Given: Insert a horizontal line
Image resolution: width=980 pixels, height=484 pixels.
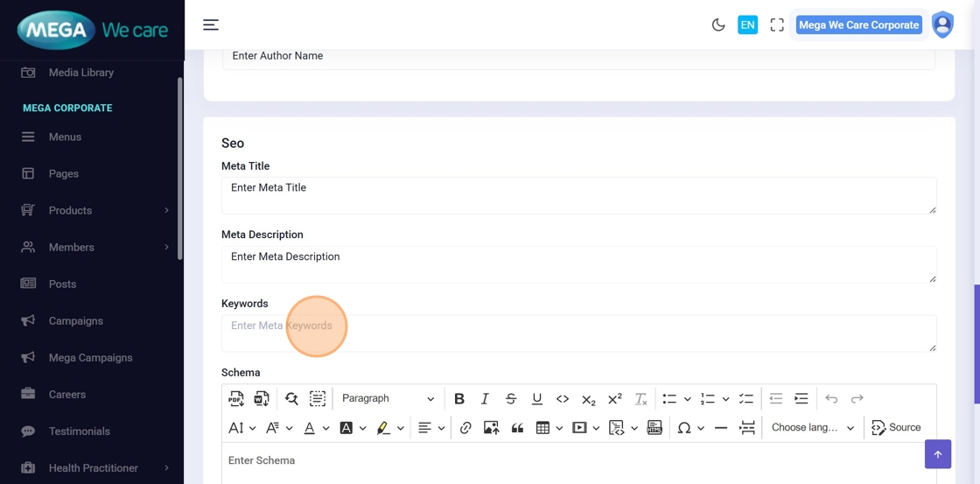Looking at the screenshot, I should pos(721,428).
